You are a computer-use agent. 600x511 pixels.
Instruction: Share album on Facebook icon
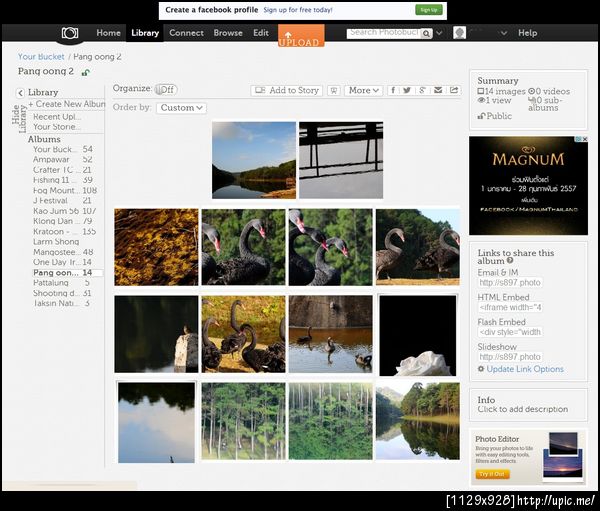[x=393, y=90]
